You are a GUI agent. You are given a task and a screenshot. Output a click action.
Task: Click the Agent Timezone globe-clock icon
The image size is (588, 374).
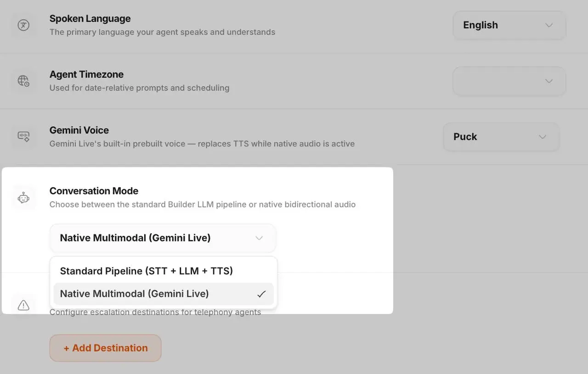coord(23,81)
